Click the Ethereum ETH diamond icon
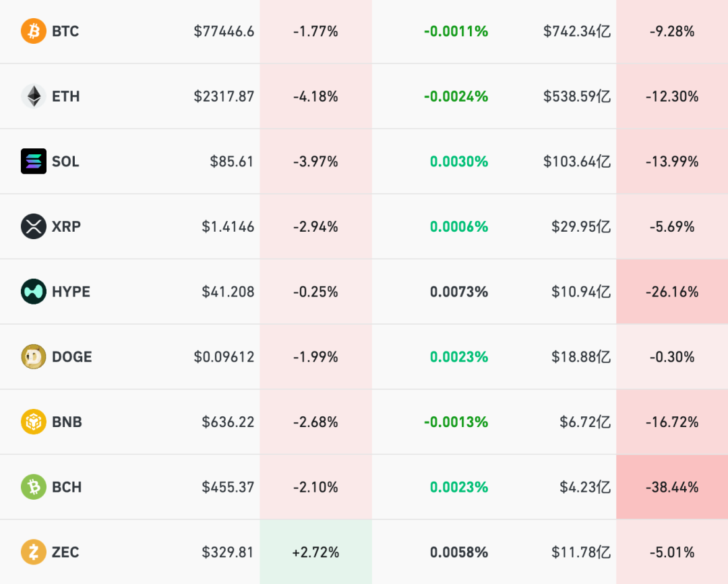Image resolution: width=728 pixels, height=584 pixels. point(34,96)
